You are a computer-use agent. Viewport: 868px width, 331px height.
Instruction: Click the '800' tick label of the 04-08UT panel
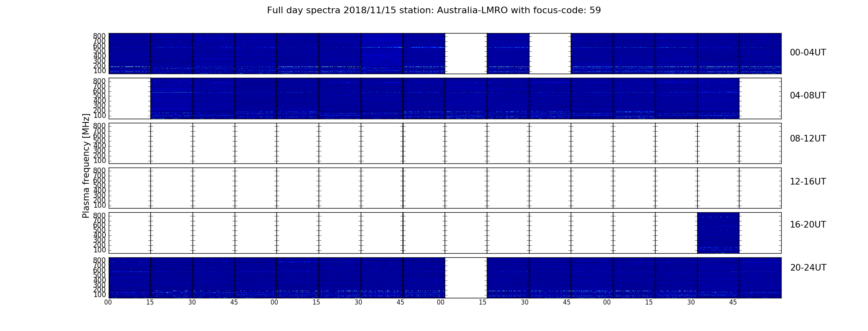(x=100, y=81)
